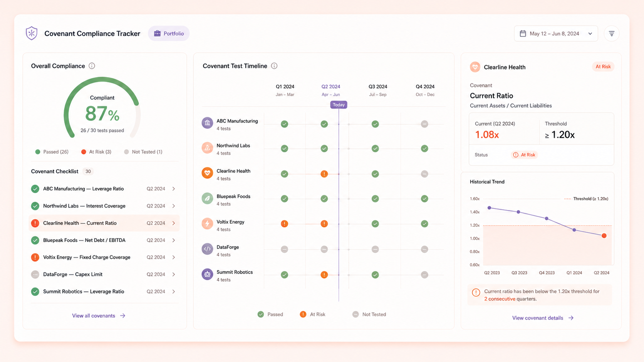
Task: Toggle the Not Tested legend under the timeline
Action: pos(369,314)
